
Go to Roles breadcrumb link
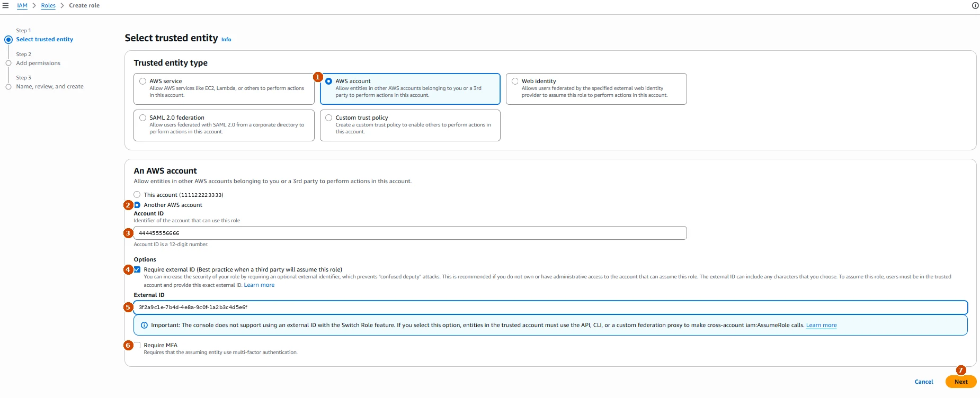pos(48,5)
